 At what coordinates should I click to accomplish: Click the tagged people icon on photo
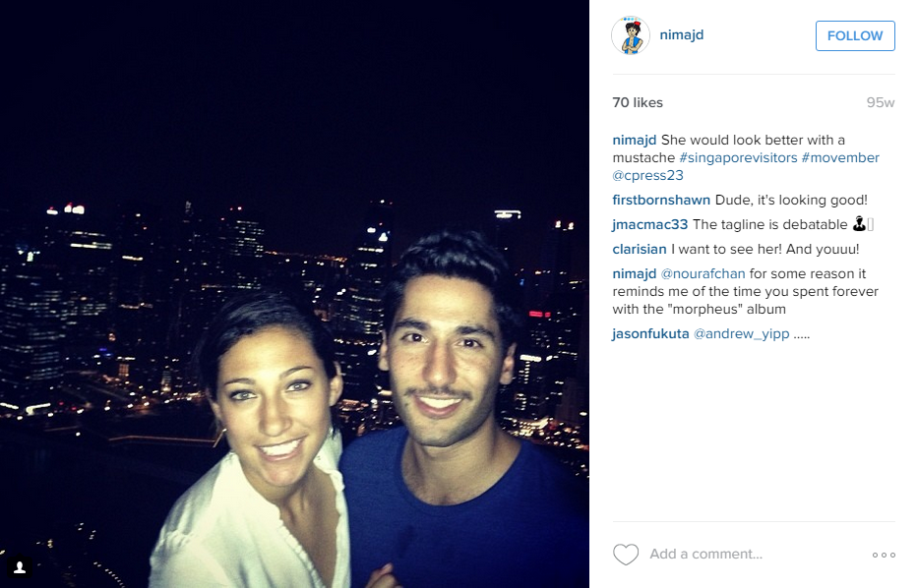point(20,567)
